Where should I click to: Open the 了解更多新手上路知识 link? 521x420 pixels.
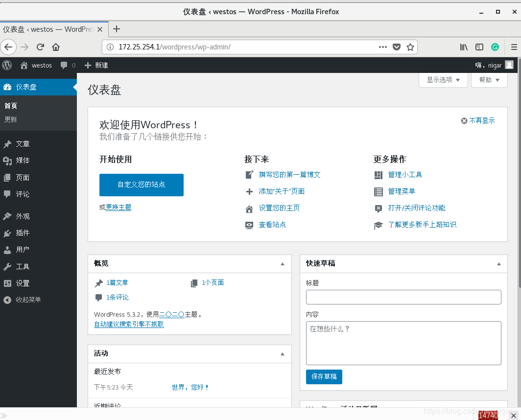coord(422,225)
